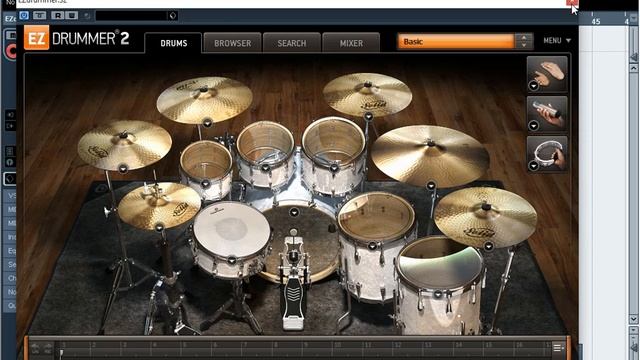Hit the snare drum head
The image size is (640, 360).
(x=231, y=229)
